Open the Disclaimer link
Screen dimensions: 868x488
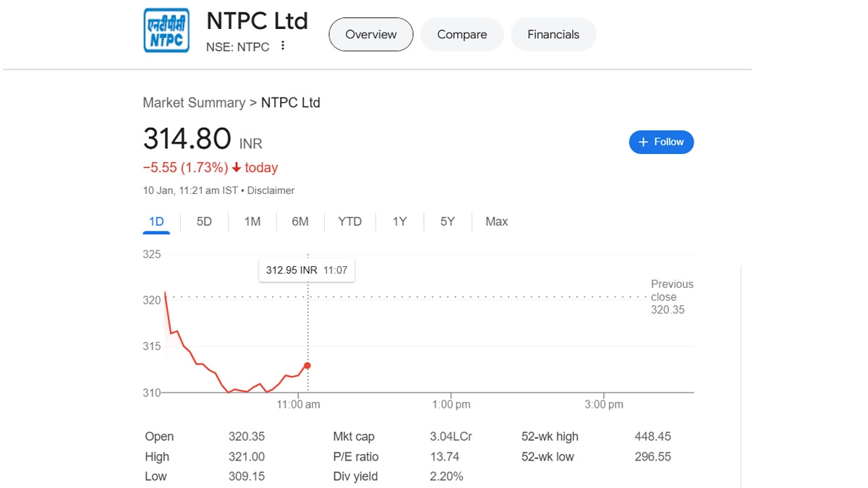pos(271,191)
